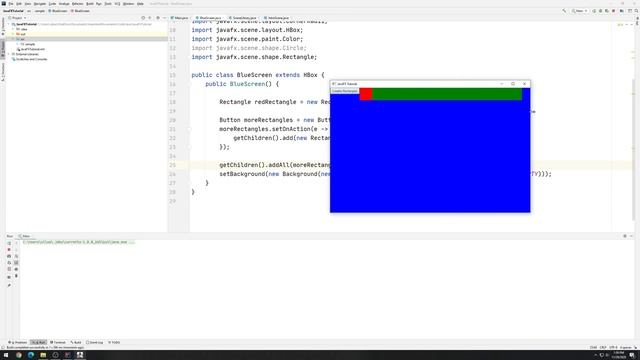Open the Navigate menu
This screenshot has height=360, width=640.
[x=40, y=4]
